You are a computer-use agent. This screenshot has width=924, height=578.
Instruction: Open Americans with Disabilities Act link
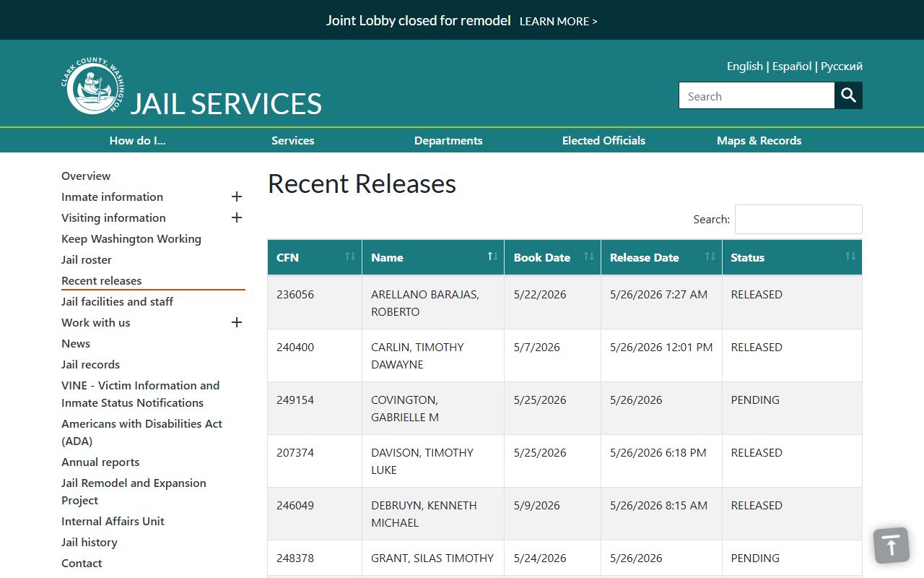coord(141,432)
